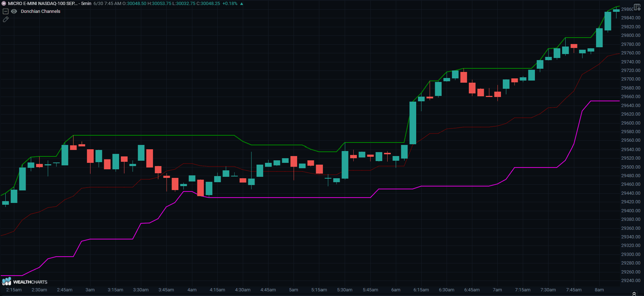The width and height of the screenshot is (644, 296).
Task: Click the last candle on the chart
Action: coord(616,11)
